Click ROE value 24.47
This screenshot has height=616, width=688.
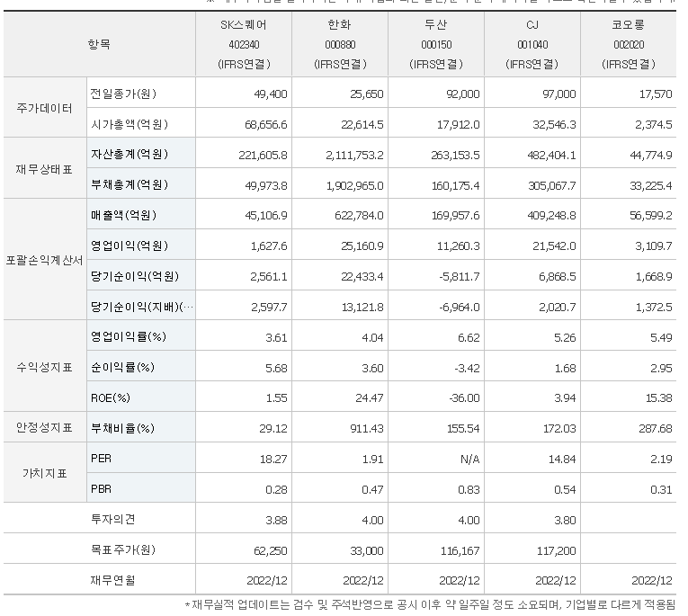pyautogui.click(x=370, y=398)
